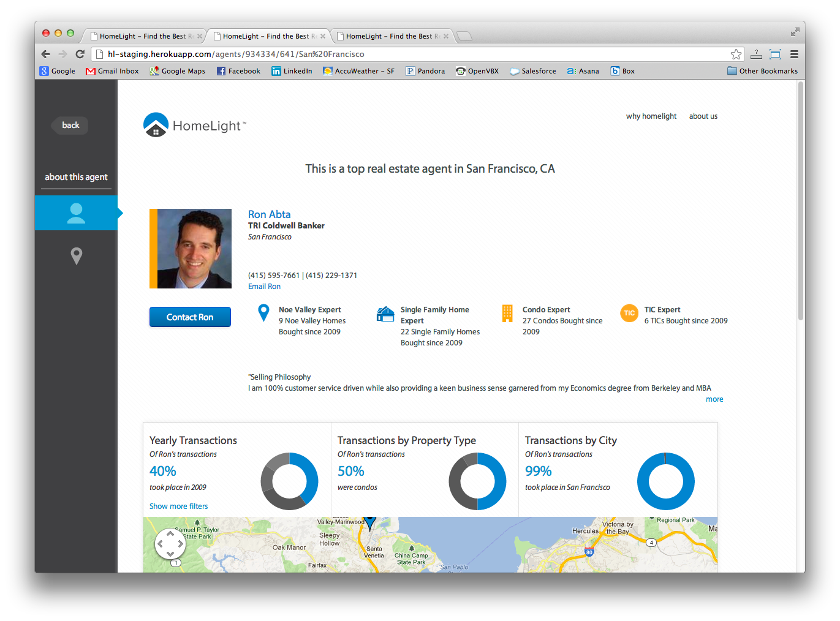Screen dimensions: 840x621
Task: Click the extension icon left of capture icon
Action: tap(756, 54)
